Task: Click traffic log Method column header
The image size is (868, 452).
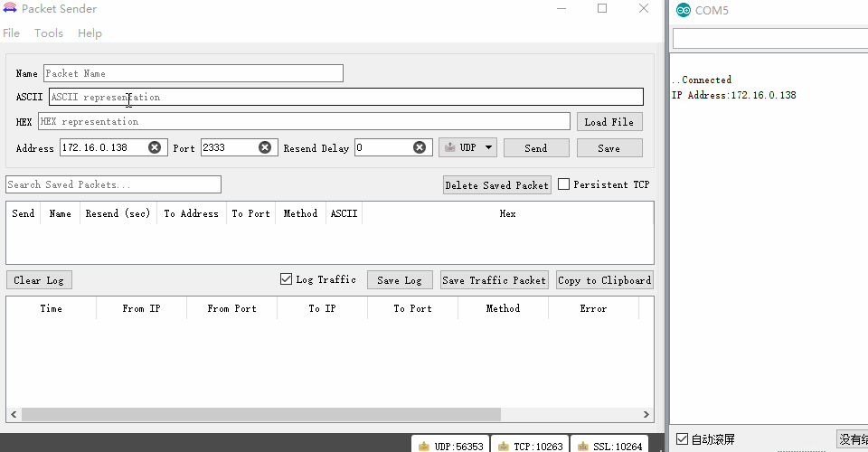Action: click(x=504, y=308)
